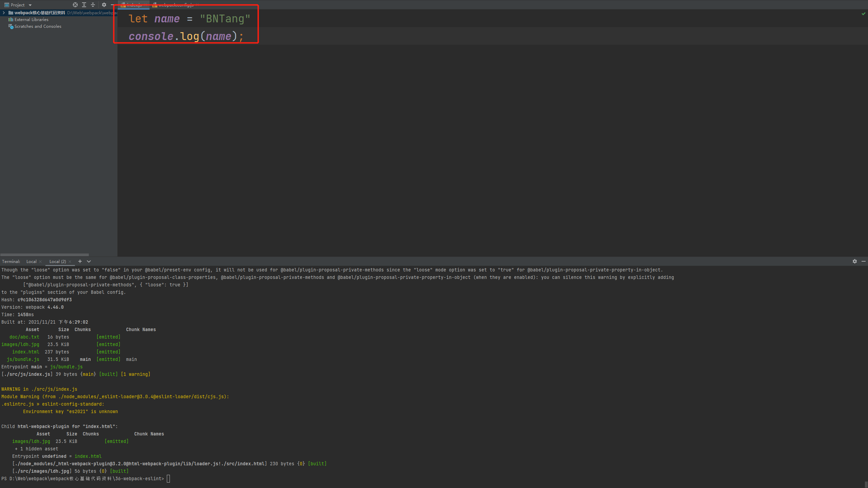The image size is (868, 488).
Task: Select the External Libraries tree item
Action: (x=31, y=20)
